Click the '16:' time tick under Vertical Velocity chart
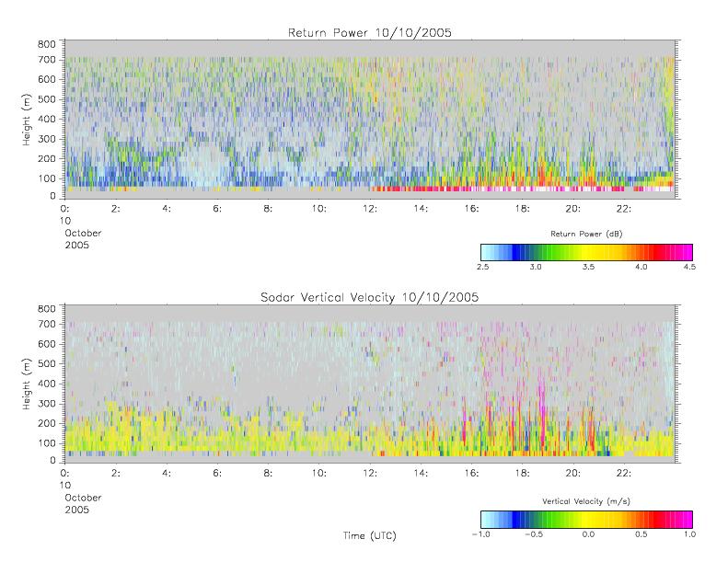Image resolution: width=728 pixels, height=562 pixels. pos(472,474)
